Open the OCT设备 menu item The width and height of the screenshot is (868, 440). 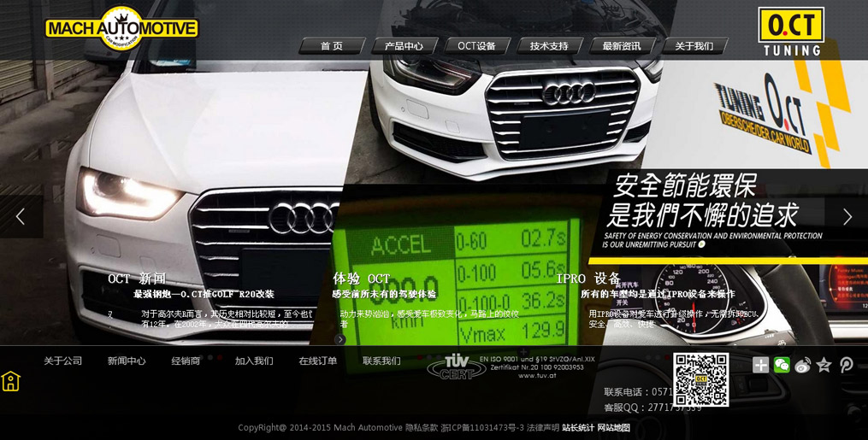tap(476, 46)
